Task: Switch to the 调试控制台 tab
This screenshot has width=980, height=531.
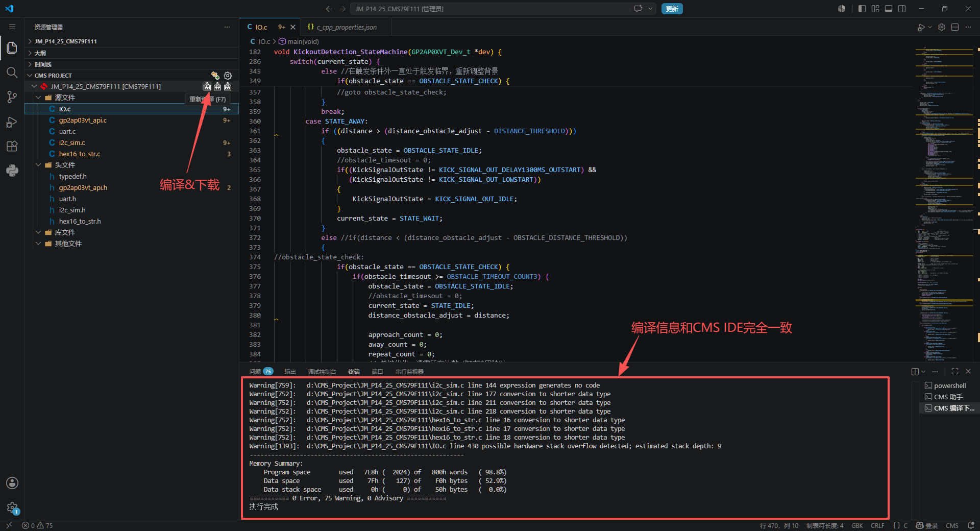Action: click(322, 372)
